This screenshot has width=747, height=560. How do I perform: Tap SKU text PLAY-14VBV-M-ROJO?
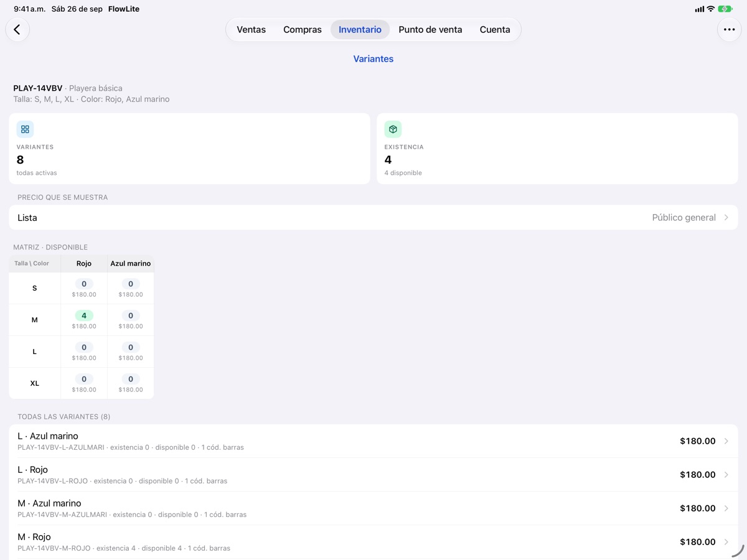click(54, 548)
